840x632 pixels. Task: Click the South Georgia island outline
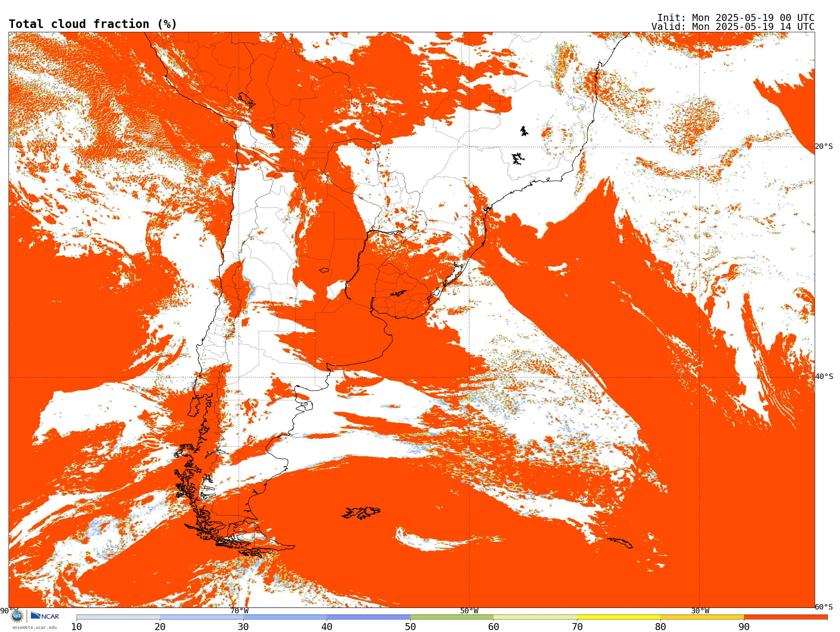620,543
